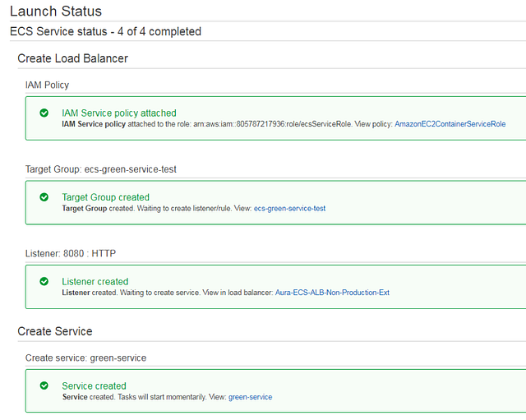526x420 pixels.
Task: Click the green checkmark beside IAM Service policy attached
Action: click(x=44, y=113)
